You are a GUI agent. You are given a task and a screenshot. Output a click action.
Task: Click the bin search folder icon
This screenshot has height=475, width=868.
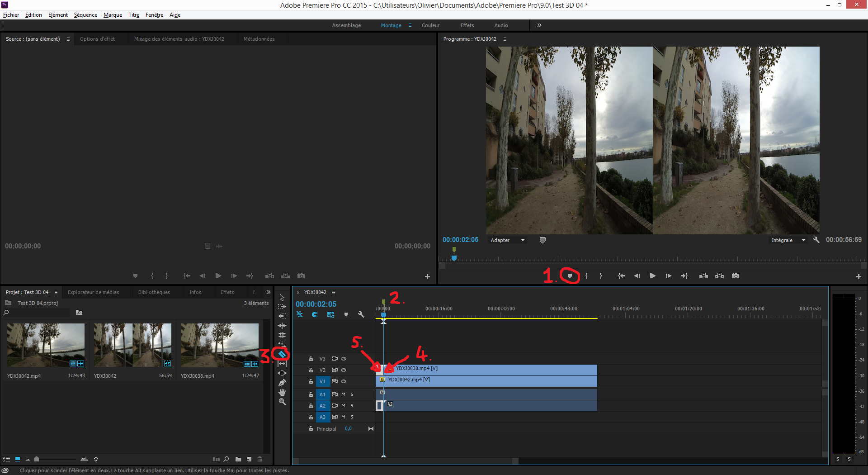coord(79,313)
